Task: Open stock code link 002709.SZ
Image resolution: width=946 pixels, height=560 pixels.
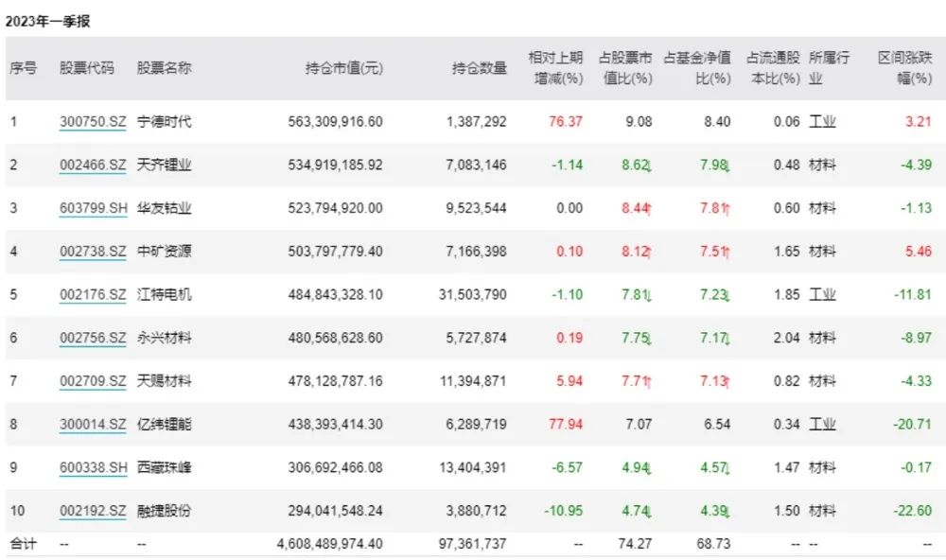Action: [93, 381]
